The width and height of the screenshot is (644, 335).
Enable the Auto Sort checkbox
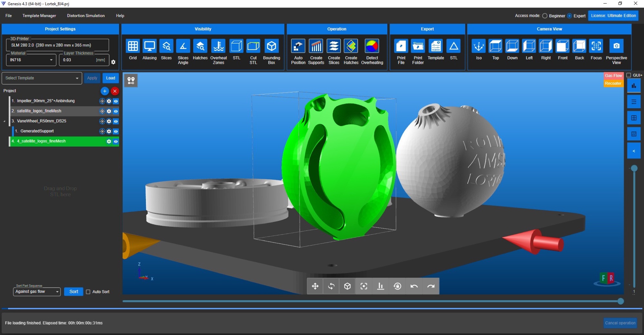[x=88, y=292]
